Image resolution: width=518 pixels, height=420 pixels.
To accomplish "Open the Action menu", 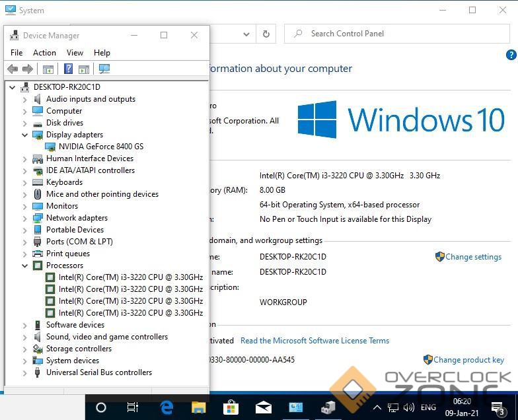I will point(44,53).
